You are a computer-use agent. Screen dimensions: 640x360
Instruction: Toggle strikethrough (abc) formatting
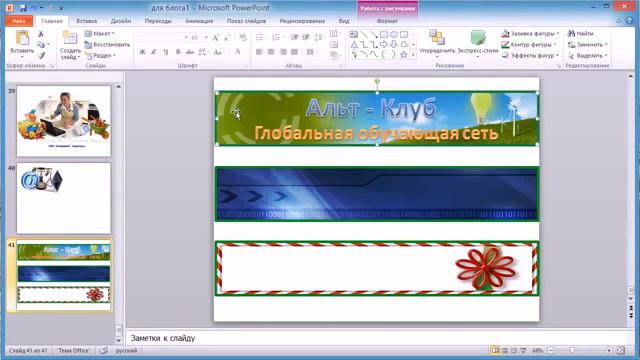[x=189, y=52]
